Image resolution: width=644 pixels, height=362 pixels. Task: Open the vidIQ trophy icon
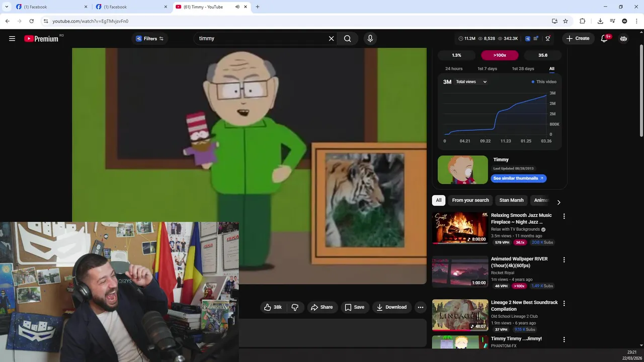click(548, 39)
